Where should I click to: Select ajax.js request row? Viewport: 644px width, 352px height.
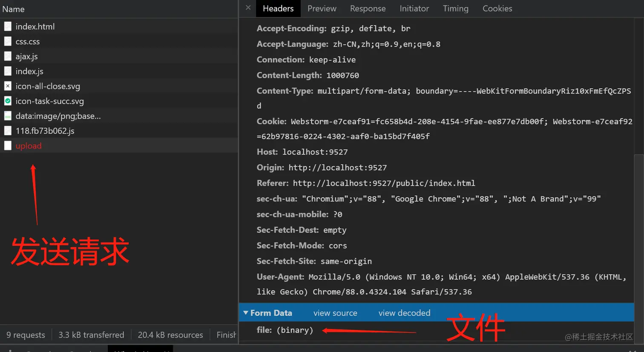point(119,56)
